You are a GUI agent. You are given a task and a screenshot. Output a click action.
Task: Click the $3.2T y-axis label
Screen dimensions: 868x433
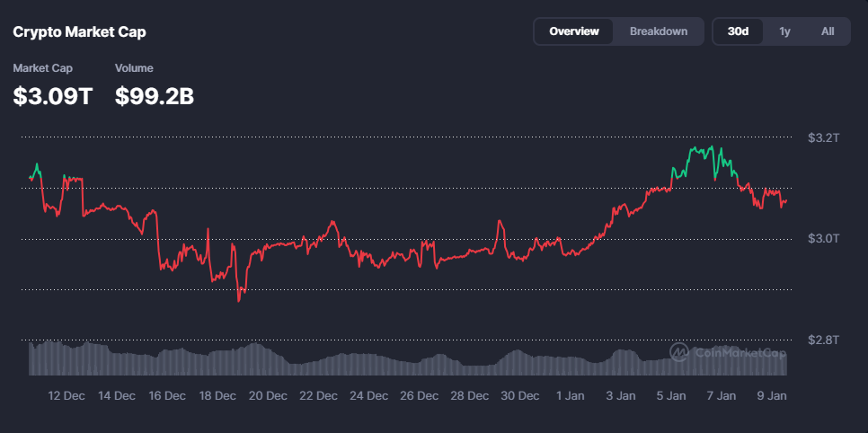click(x=823, y=137)
